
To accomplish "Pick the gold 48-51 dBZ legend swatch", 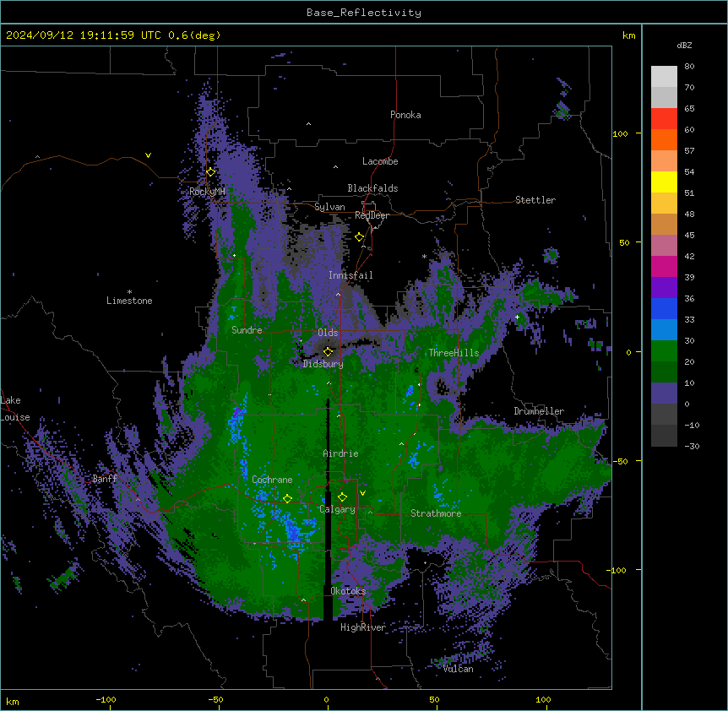I will (x=664, y=204).
